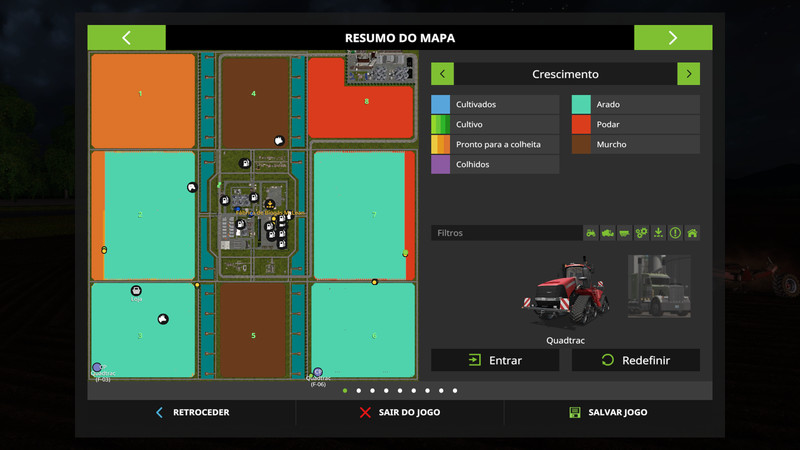This screenshot has width=800, height=450.
Task: Click the Loja shop marker on map
Action: tap(136, 291)
